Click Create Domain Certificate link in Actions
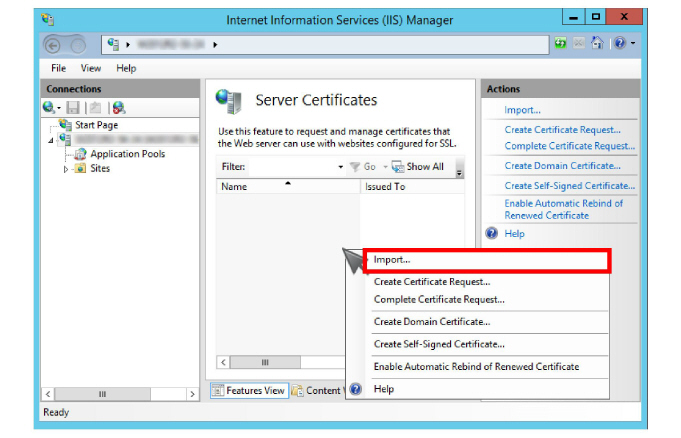This screenshot has height=438, width=681. click(x=562, y=166)
